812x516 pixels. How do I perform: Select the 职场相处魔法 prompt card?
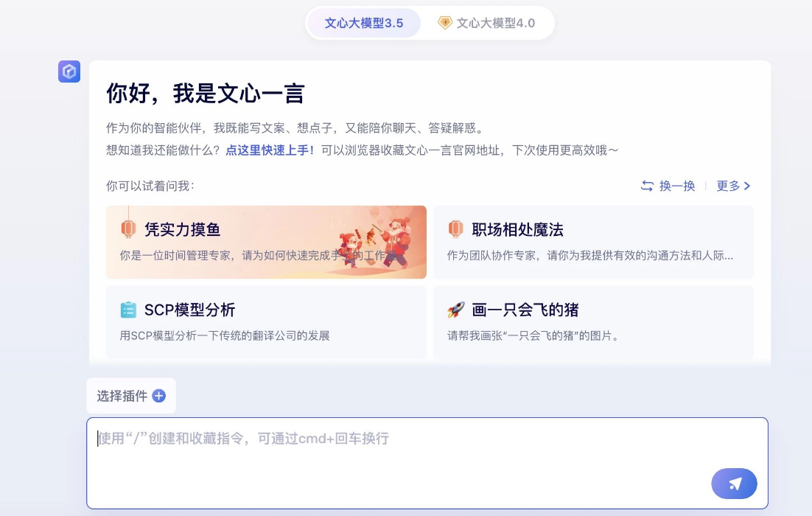pyautogui.click(x=593, y=242)
